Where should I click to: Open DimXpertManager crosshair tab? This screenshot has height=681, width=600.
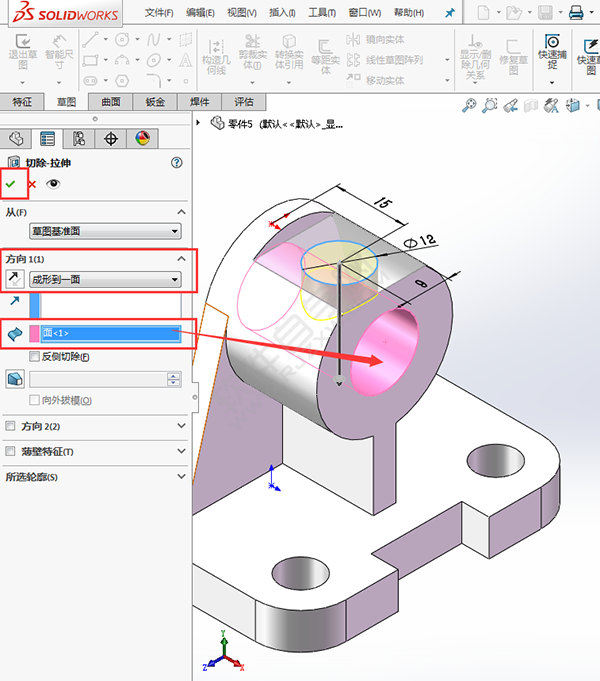pos(111,139)
